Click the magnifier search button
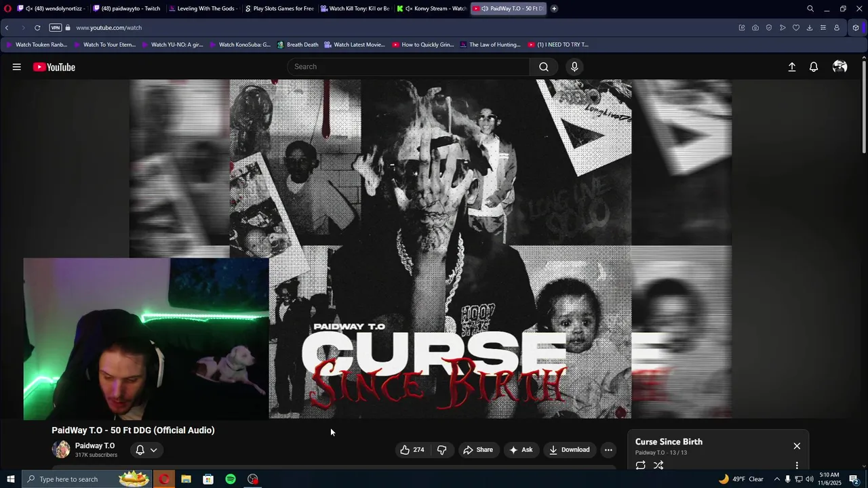Image resolution: width=868 pixels, height=488 pixels. [x=544, y=66]
